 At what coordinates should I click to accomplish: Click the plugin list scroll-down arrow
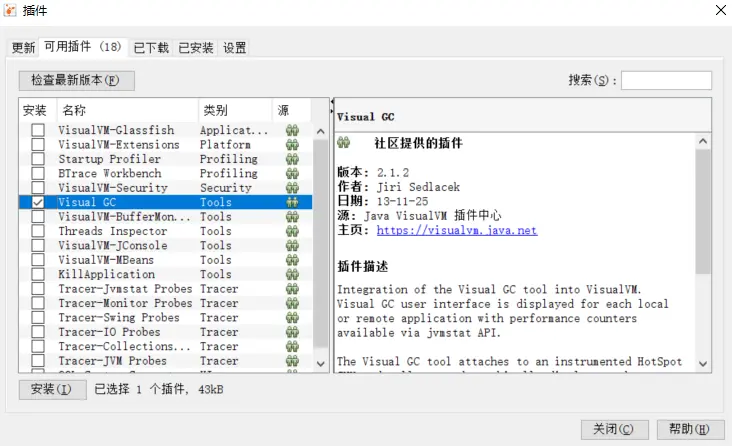pos(321,364)
